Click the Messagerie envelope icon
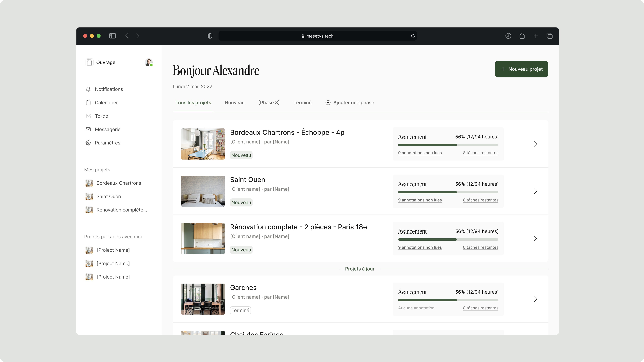Image resolution: width=644 pixels, height=362 pixels. (88, 129)
